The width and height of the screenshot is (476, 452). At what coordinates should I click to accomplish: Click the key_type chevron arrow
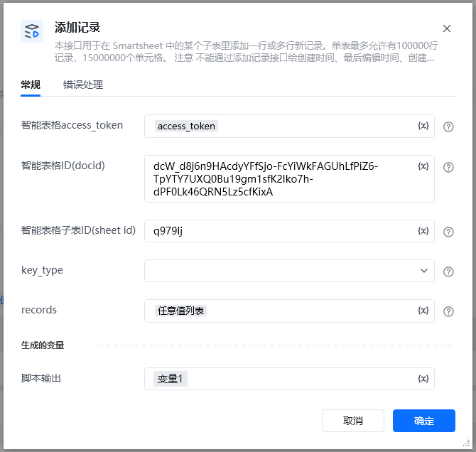click(424, 271)
